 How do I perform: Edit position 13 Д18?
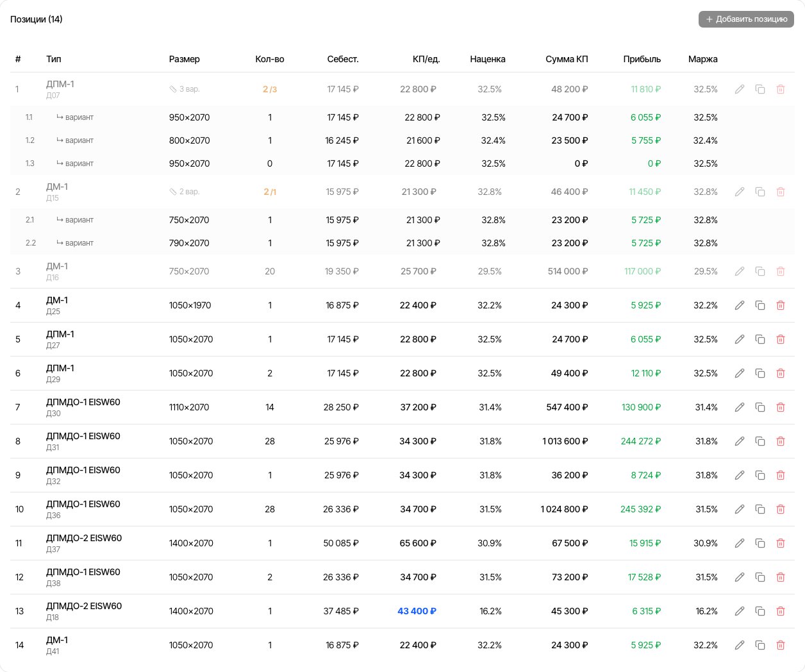(740, 611)
